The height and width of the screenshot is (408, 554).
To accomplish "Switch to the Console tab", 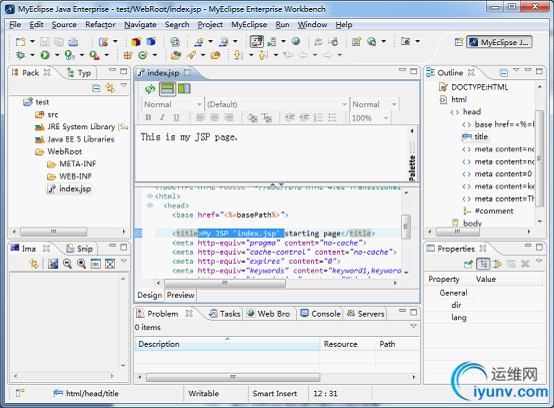I will [x=320, y=314].
